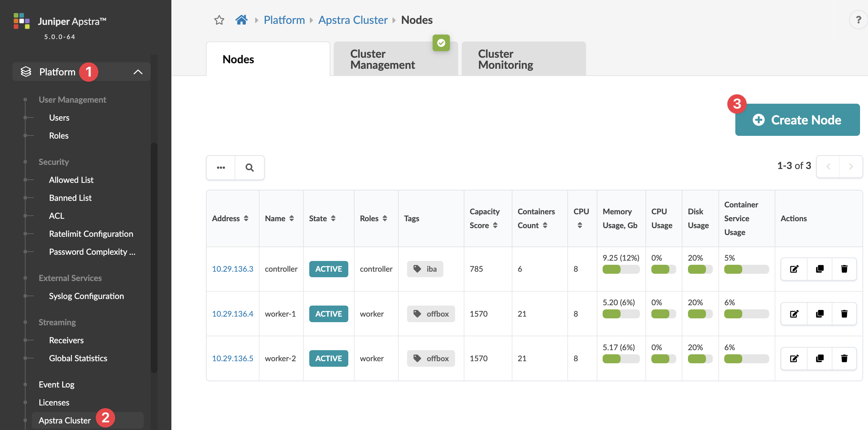This screenshot has height=430, width=868.
Task: Click the offbox tag on worker-1
Action: pos(431,314)
